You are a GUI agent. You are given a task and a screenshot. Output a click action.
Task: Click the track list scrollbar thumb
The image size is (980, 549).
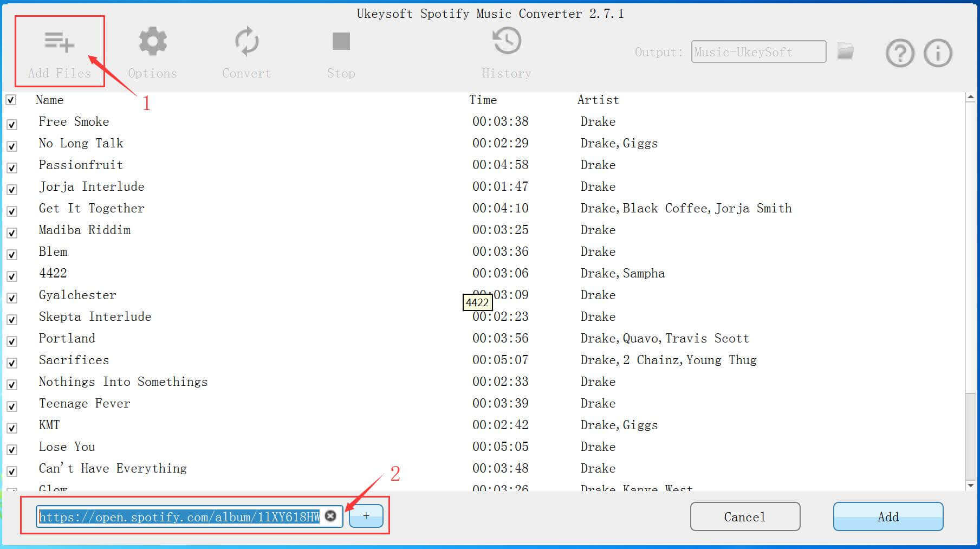tap(970, 436)
